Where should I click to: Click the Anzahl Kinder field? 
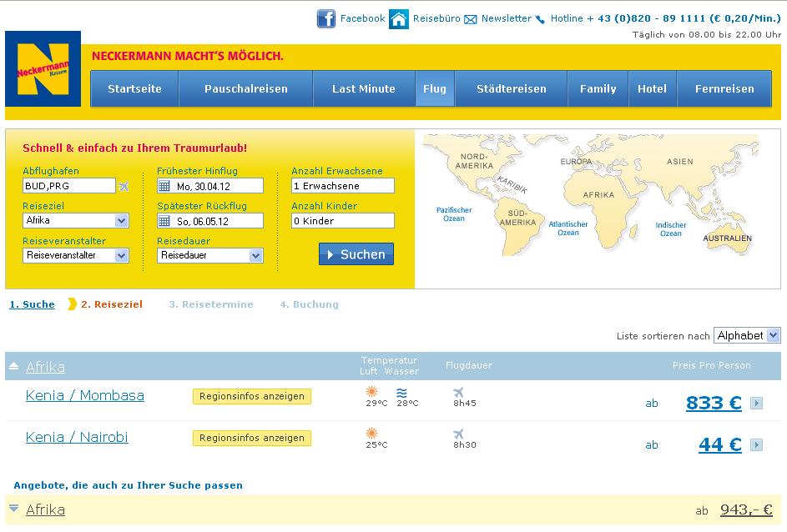pyautogui.click(x=343, y=221)
